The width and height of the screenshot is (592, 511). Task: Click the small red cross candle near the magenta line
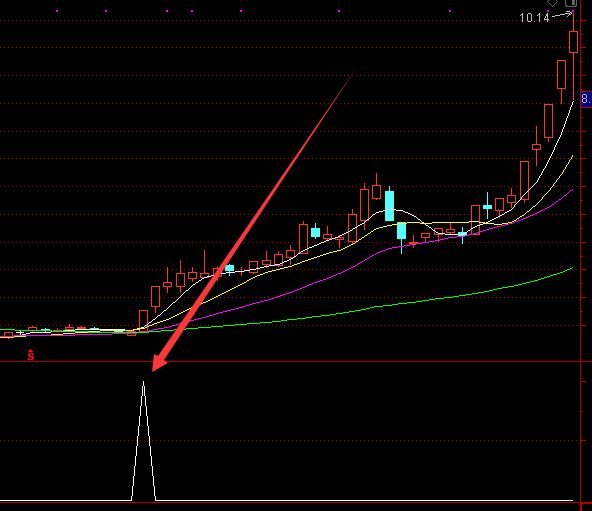pyautogui.click(x=413, y=243)
